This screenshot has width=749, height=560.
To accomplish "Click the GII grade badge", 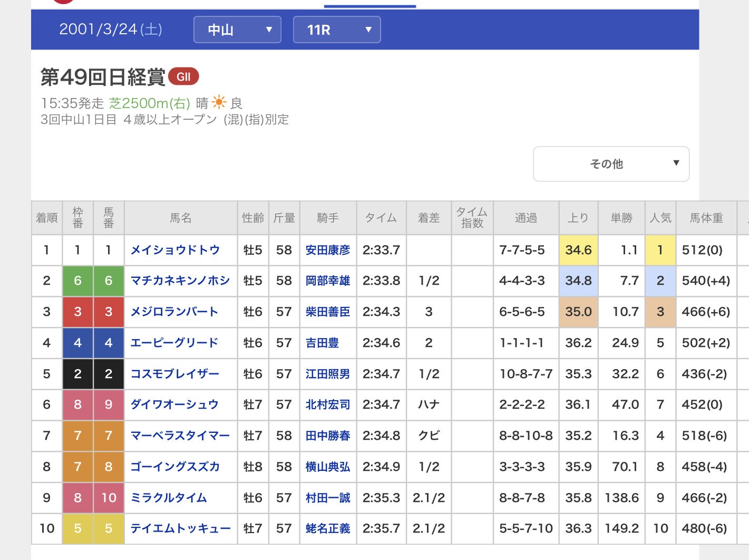I will pyautogui.click(x=183, y=77).
